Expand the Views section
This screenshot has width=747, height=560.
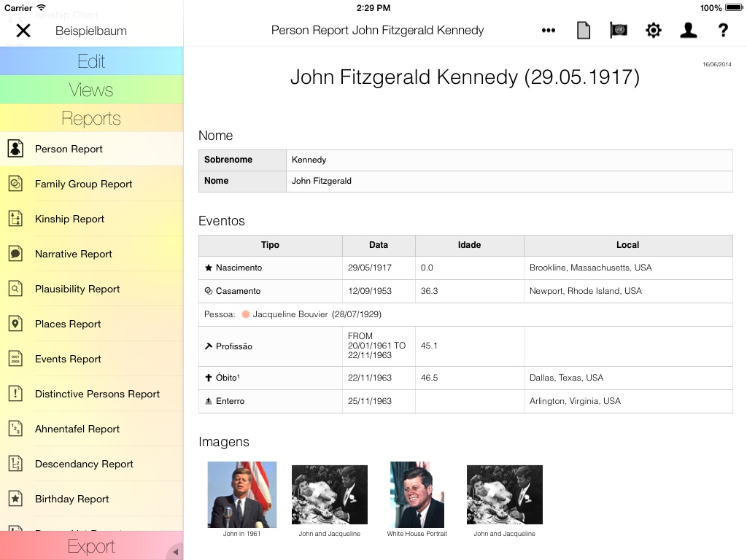[91, 90]
